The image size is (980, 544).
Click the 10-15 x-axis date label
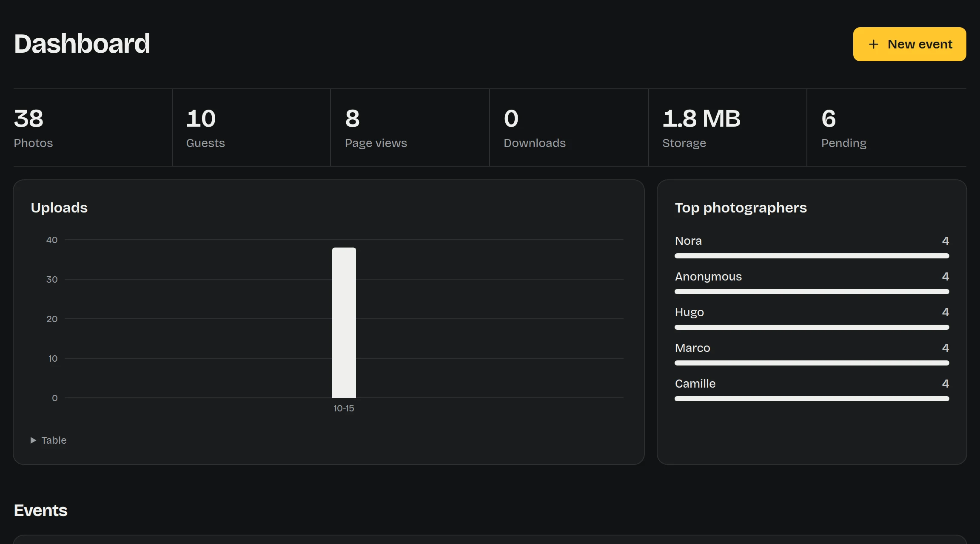coord(344,408)
